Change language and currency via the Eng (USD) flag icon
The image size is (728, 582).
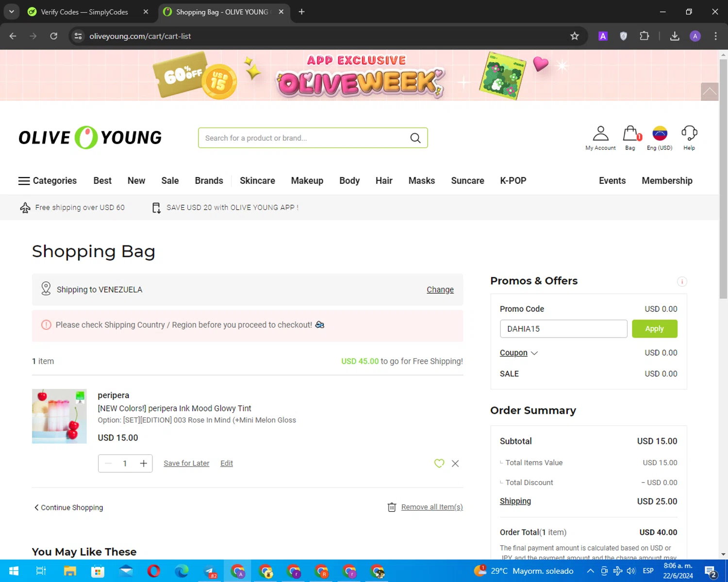660,138
